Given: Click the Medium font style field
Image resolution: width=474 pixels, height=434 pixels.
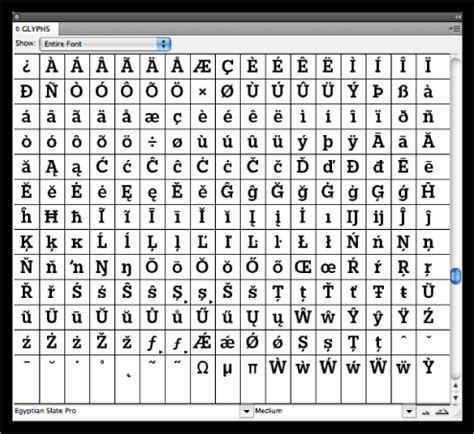Looking at the screenshot, I should pos(328,411).
